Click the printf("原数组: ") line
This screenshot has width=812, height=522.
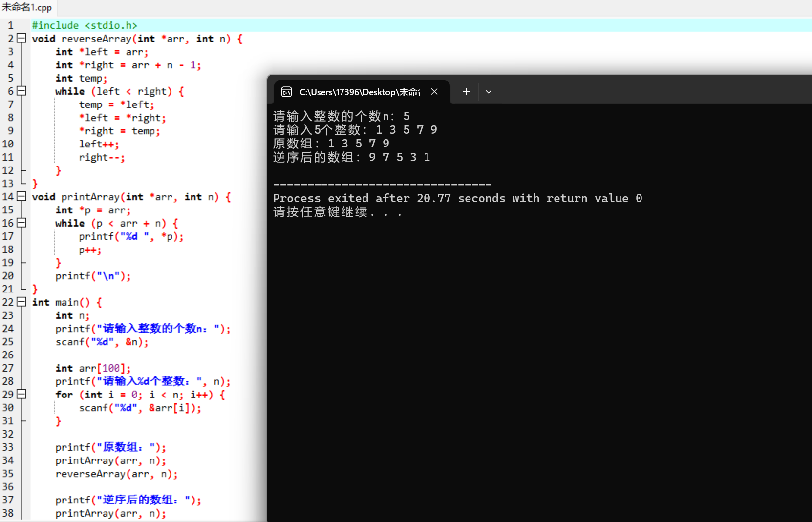coord(110,447)
